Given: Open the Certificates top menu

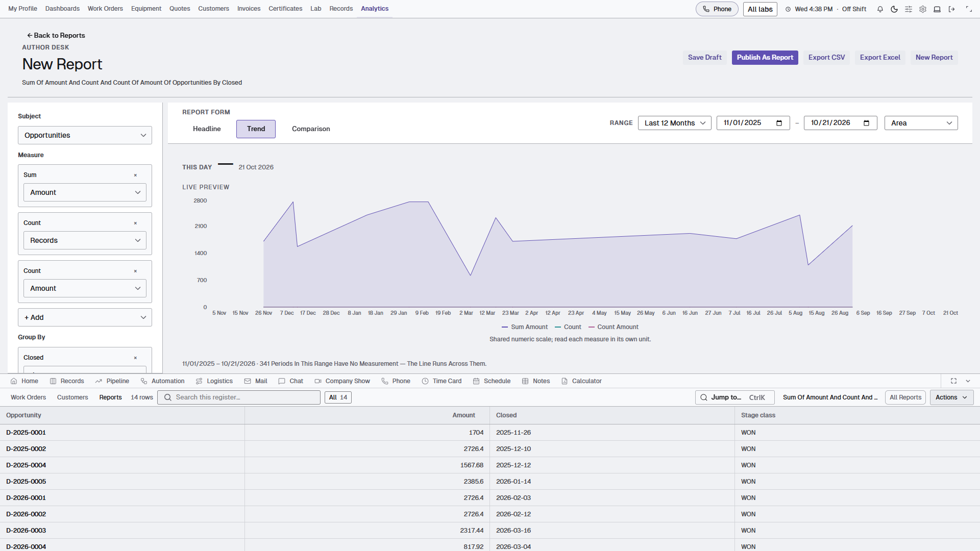Looking at the screenshot, I should 285,9.
